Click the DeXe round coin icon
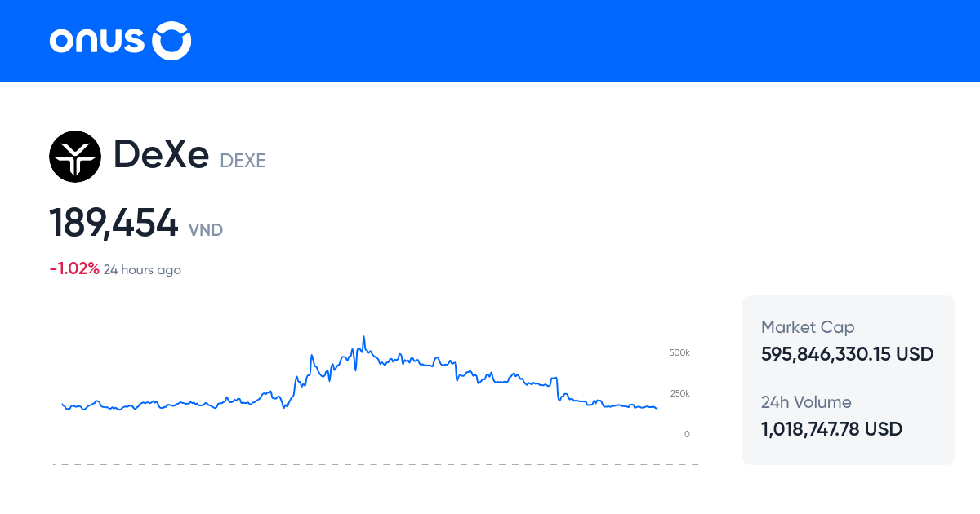 (x=75, y=156)
